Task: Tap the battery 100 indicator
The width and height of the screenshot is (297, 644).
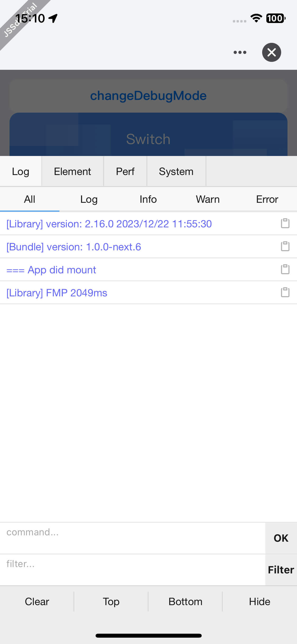Action: pos(276,18)
